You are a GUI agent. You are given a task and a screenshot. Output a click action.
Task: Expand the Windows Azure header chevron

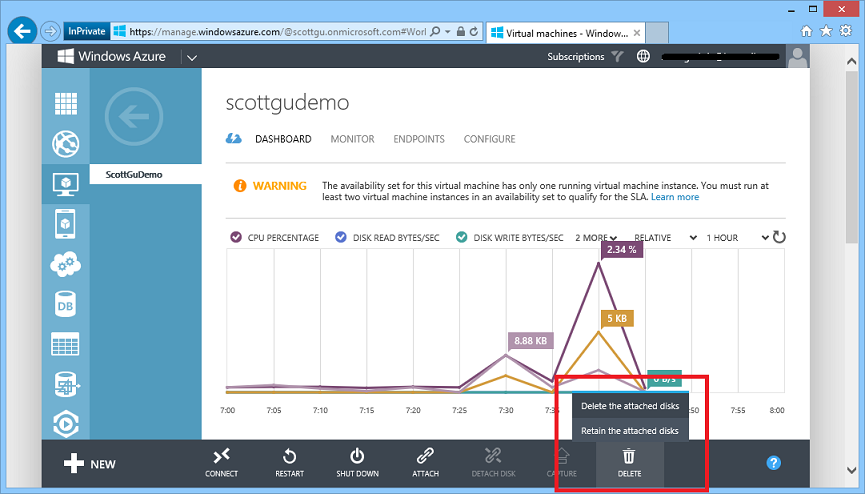coord(192,57)
